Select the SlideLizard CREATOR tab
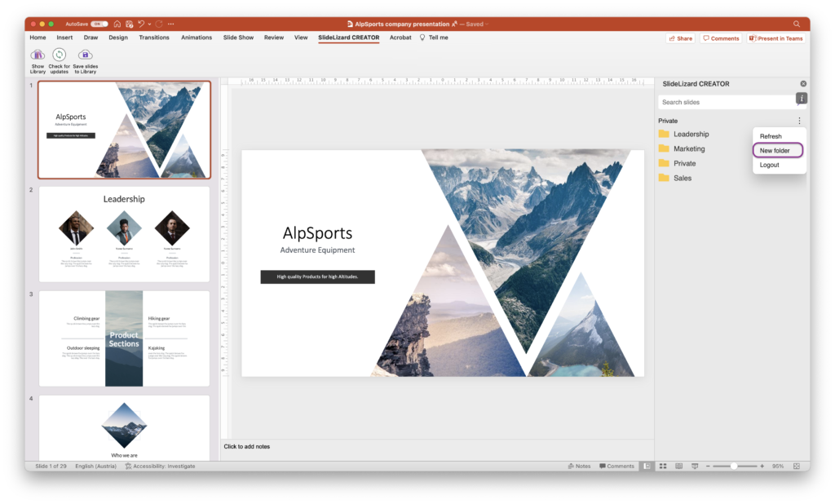The width and height of the screenshot is (835, 504). pyautogui.click(x=349, y=38)
